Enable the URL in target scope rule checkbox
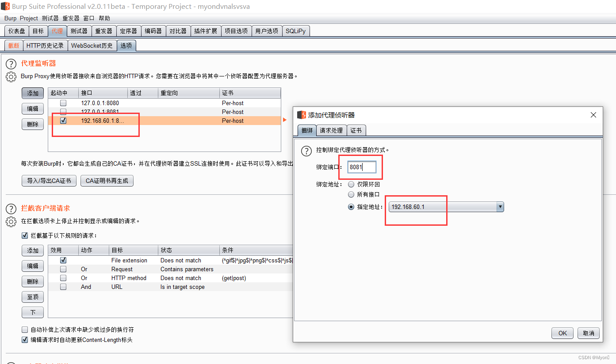The width and height of the screenshot is (616, 364). tap(63, 287)
